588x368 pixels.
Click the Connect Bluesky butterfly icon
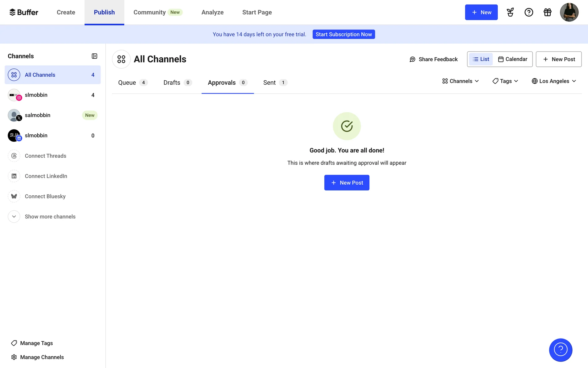coord(14,196)
